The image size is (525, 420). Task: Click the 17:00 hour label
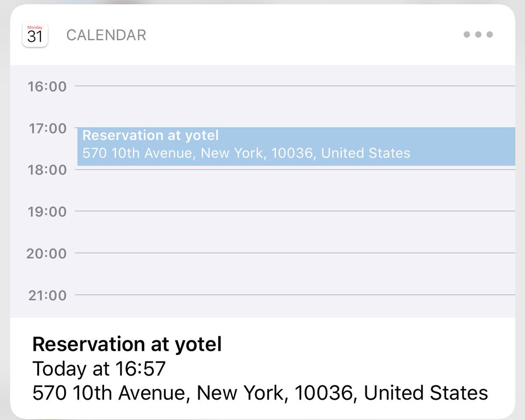tap(47, 129)
